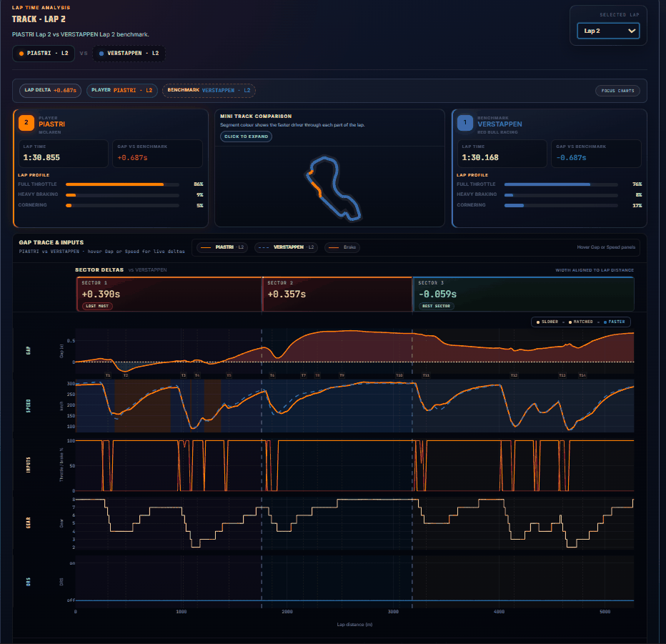Select the Sector 3 delta card -0.059s
The height and width of the screenshot is (644, 666).
(523, 294)
